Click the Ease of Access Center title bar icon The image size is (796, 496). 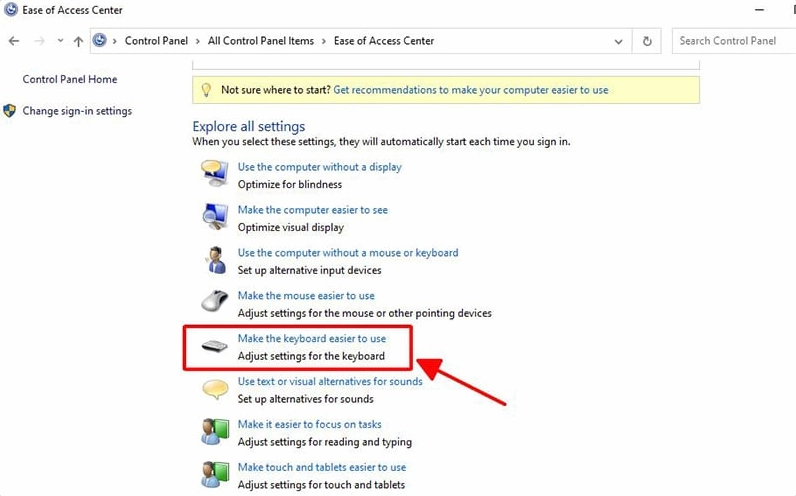11,10
